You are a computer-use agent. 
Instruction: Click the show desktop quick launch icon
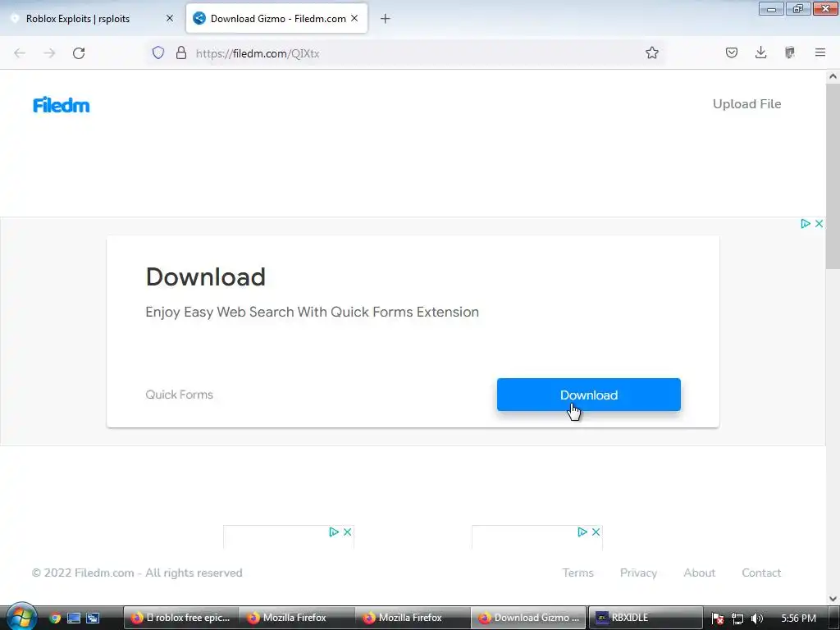pos(74,618)
